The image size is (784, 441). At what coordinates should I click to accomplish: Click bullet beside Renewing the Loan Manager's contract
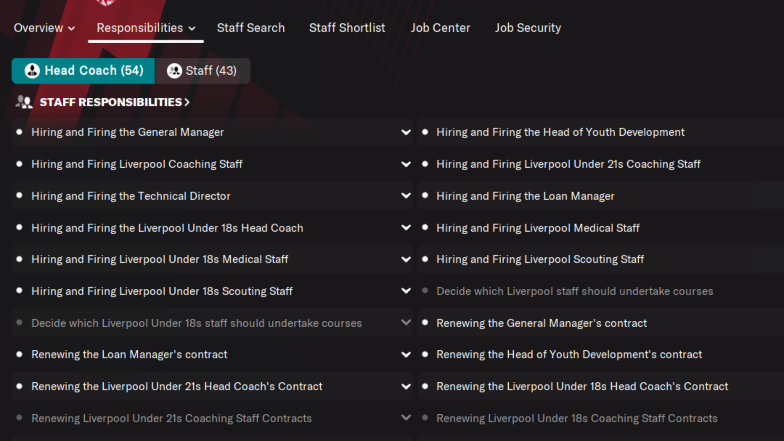pyautogui.click(x=20, y=354)
